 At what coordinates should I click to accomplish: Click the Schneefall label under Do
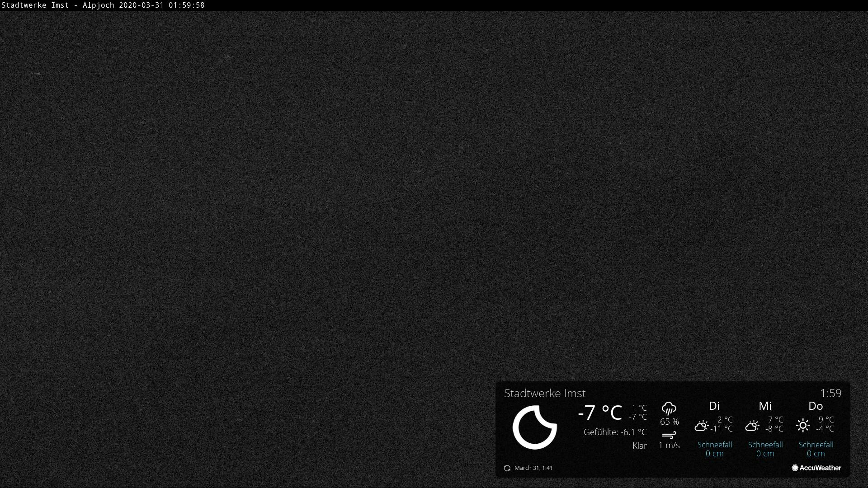[816, 445]
